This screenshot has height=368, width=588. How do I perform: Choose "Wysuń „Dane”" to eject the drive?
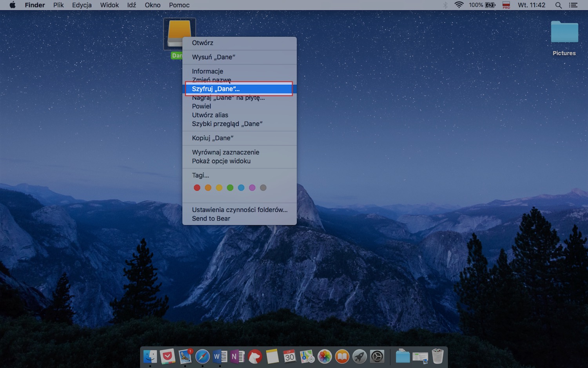(214, 57)
